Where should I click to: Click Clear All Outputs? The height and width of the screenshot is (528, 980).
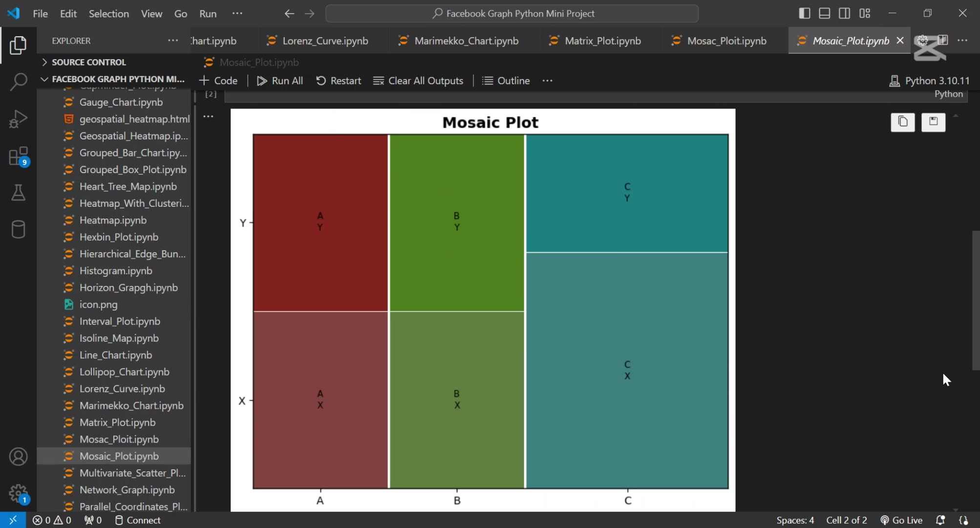click(x=418, y=81)
